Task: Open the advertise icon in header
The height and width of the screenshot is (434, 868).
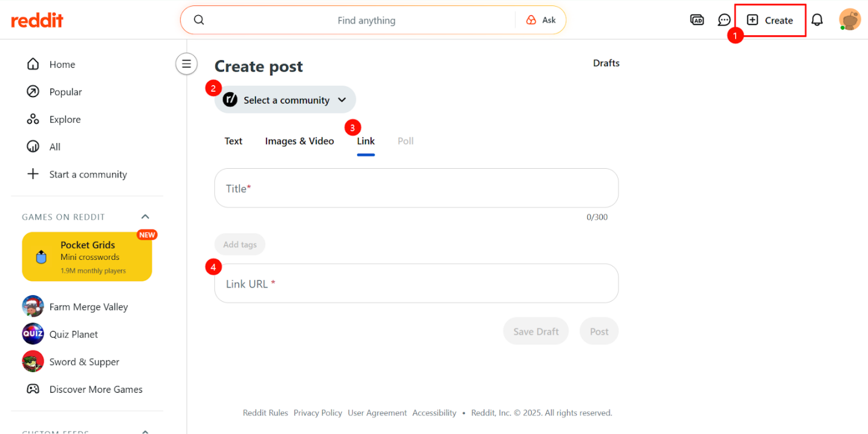Action: [697, 20]
